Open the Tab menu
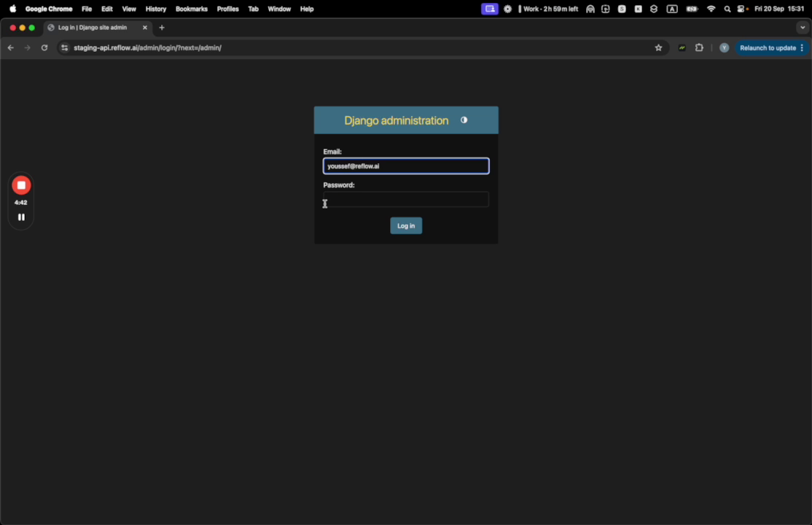The image size is (812, 525). pyautogui.click(x=253, y=9)
